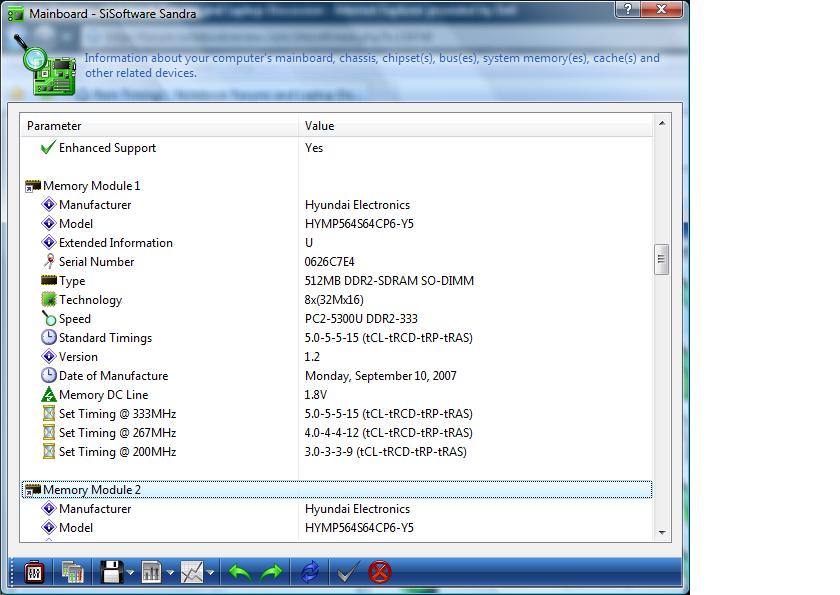Viewport: 840px width, 595px height.
Task: Click the pin icon beside Serial Number
Action: click(49, 261)
